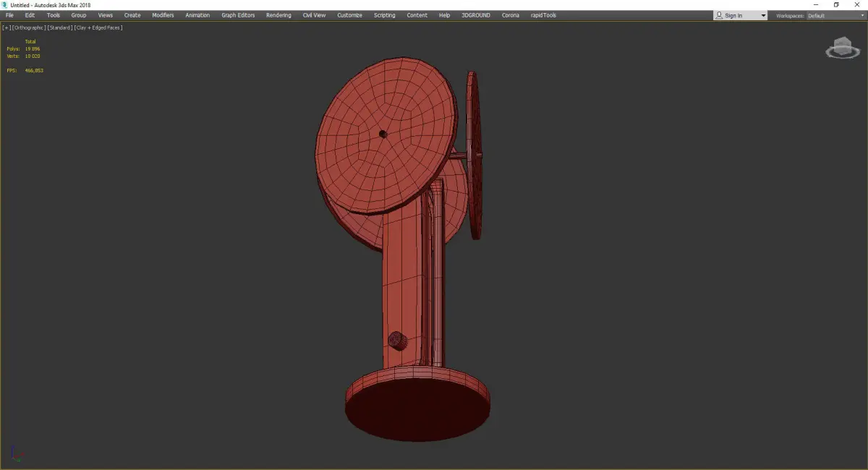Viewport: 868px width, 470px height.
Task: Minimize the 3ds Max window
Action: pyautogui.click(x=816, y=5)
